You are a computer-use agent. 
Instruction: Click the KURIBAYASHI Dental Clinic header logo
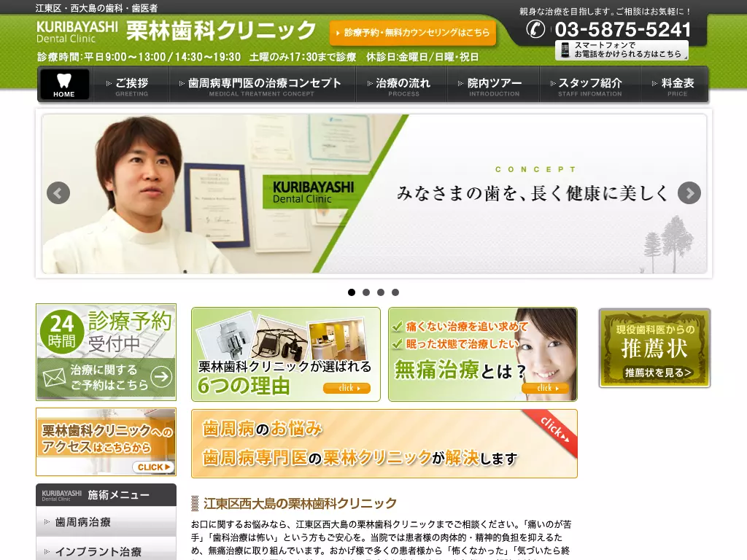pos(77,31)
